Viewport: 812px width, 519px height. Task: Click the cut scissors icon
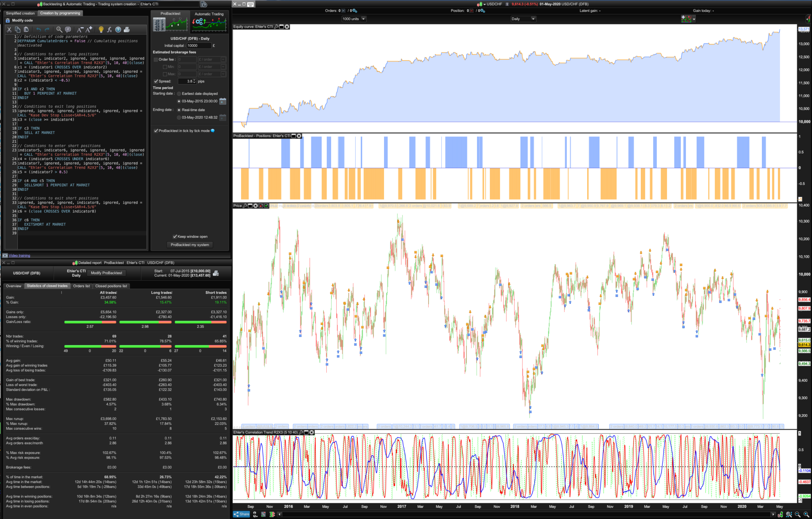click(9, 30)
